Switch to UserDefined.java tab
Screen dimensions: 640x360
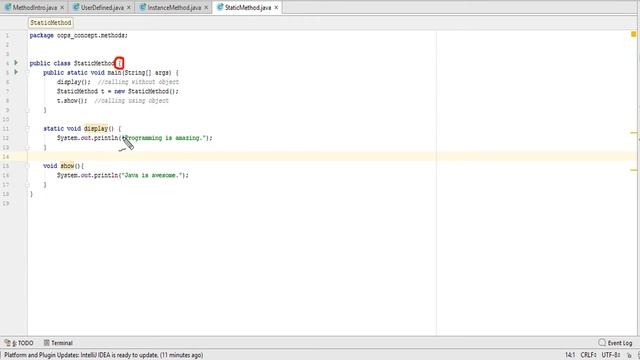[x=102, y=7]
